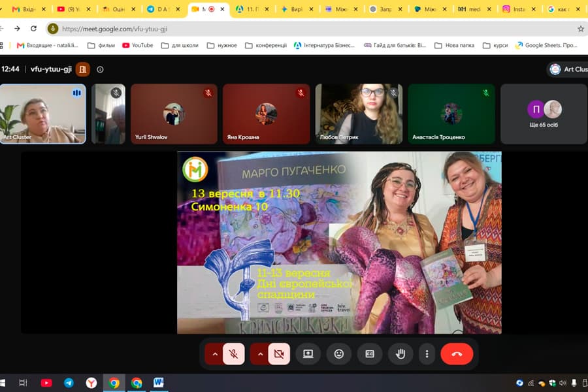588x392 pixels.
Task: Switch to the Gmail 'Вхід' browser tab
Action: (29, 9)
